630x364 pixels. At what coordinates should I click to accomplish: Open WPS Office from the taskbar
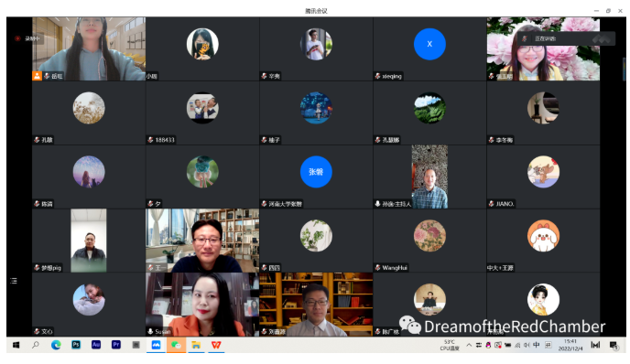click(x=216, y=345)
